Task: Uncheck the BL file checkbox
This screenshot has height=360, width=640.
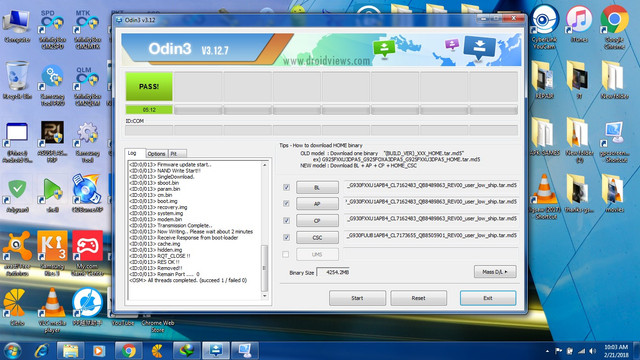Action: (x=287, y=187)
